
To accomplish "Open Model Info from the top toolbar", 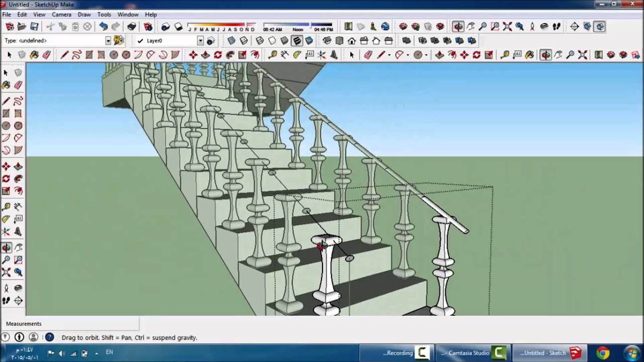I will tap(148, 27).
